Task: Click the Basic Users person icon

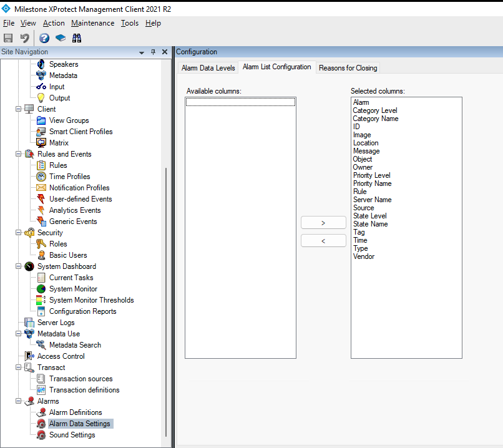Action: click(x=41, y=255)
